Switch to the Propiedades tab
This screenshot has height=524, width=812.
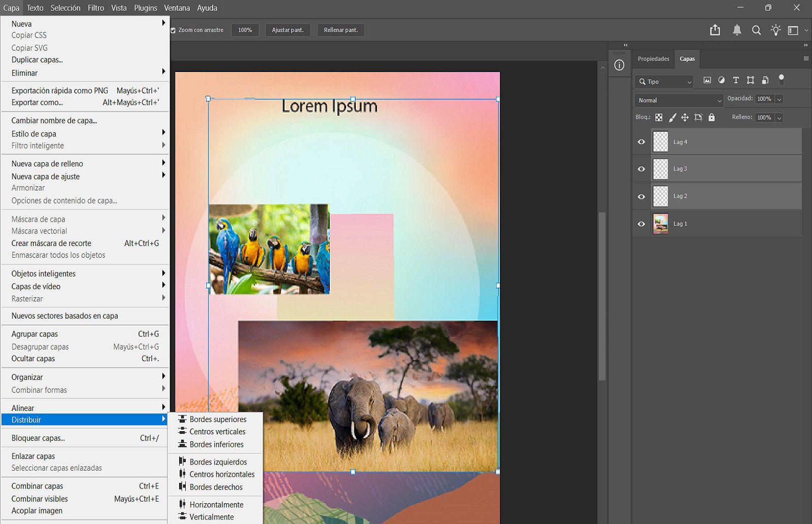click(653, 59)
